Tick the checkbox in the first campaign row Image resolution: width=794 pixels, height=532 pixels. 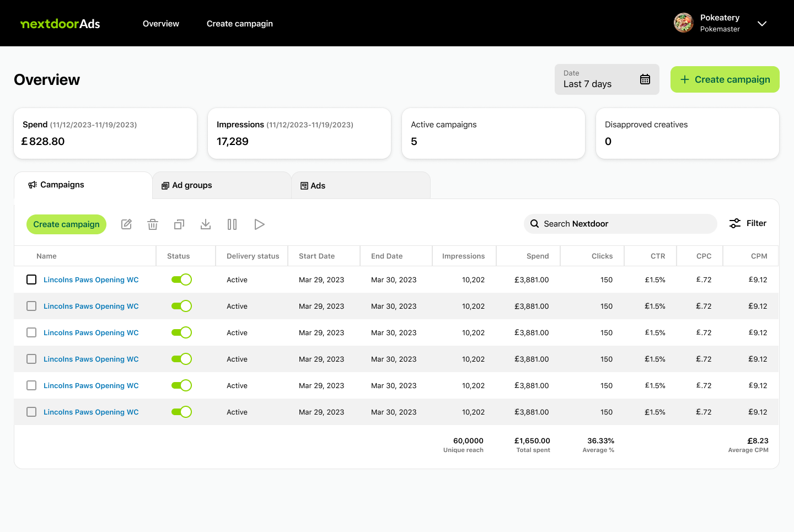[x=31, y=280]
